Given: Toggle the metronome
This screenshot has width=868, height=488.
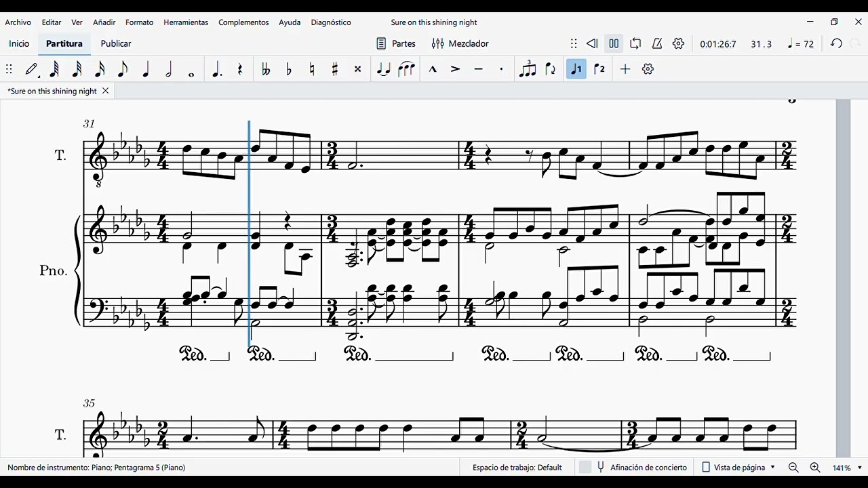Looking at the screenshot, I should 657,43.
